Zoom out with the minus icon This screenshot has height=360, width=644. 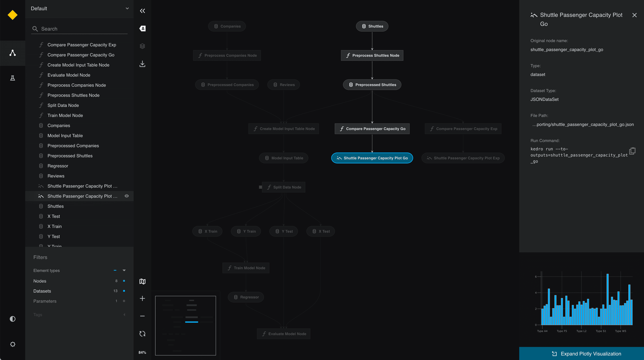[x=142, y=316]
